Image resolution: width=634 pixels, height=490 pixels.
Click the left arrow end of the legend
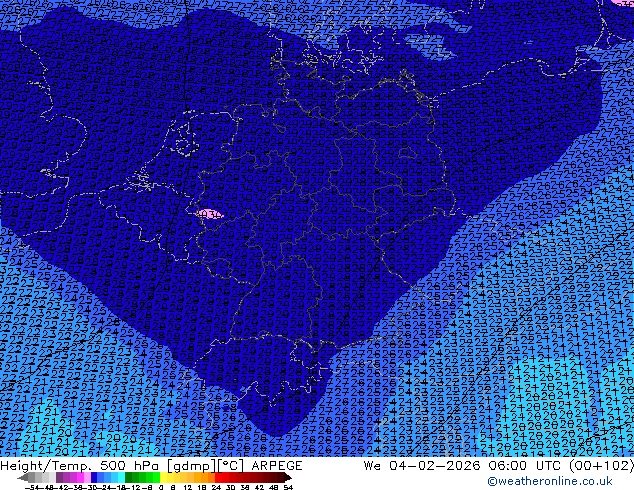pos(22,478)
